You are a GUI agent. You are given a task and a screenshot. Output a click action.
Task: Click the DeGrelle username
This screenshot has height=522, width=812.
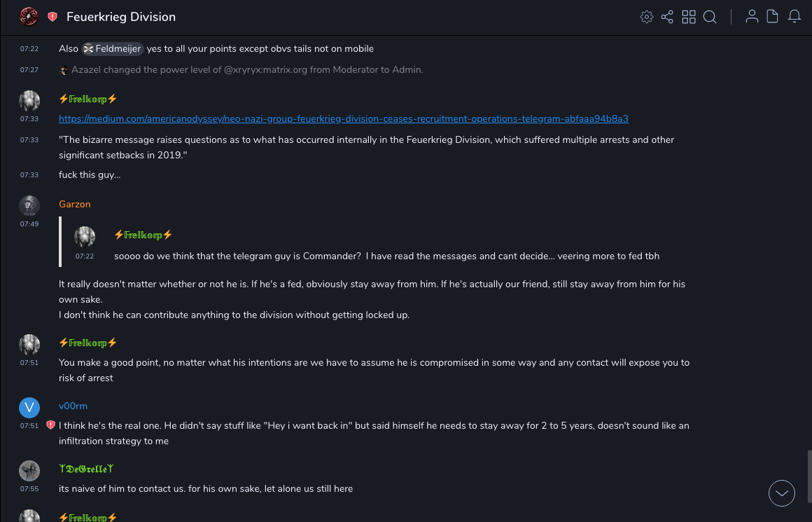(x=86, y=469)
